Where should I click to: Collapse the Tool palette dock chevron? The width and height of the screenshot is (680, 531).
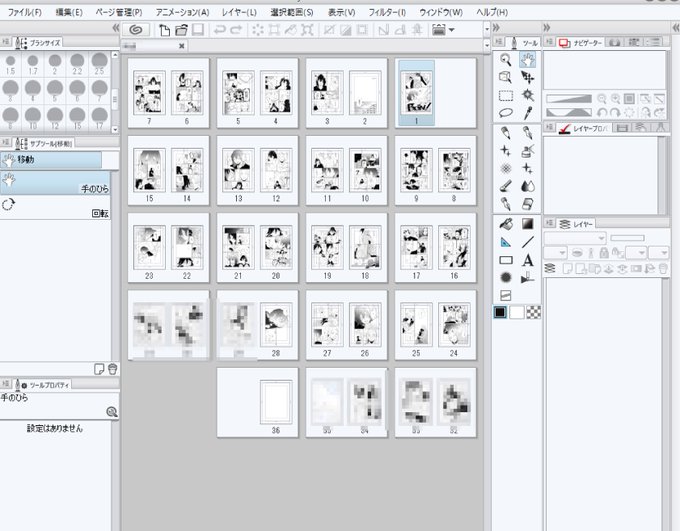(x=496, y=28)
